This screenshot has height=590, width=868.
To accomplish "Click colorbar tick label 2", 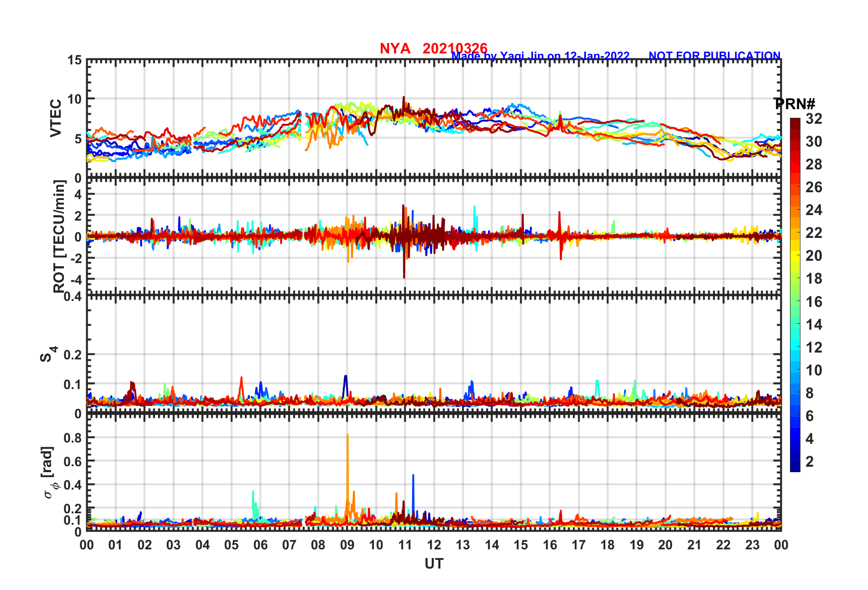I will (x=810, y=462).
